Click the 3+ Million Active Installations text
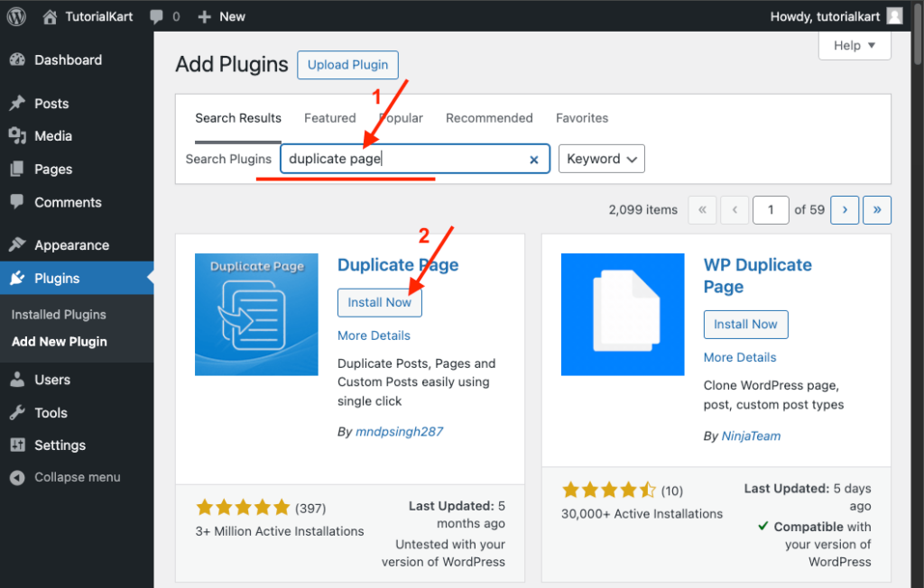Image resolution: width=924 pixels, height=588 pixels. (280, 531)
